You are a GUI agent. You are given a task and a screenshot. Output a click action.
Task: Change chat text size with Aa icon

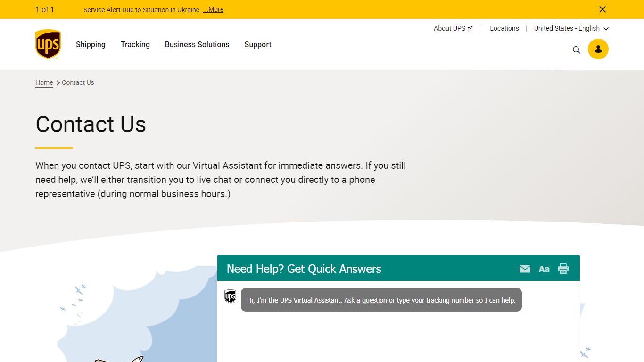click(544, 269)
